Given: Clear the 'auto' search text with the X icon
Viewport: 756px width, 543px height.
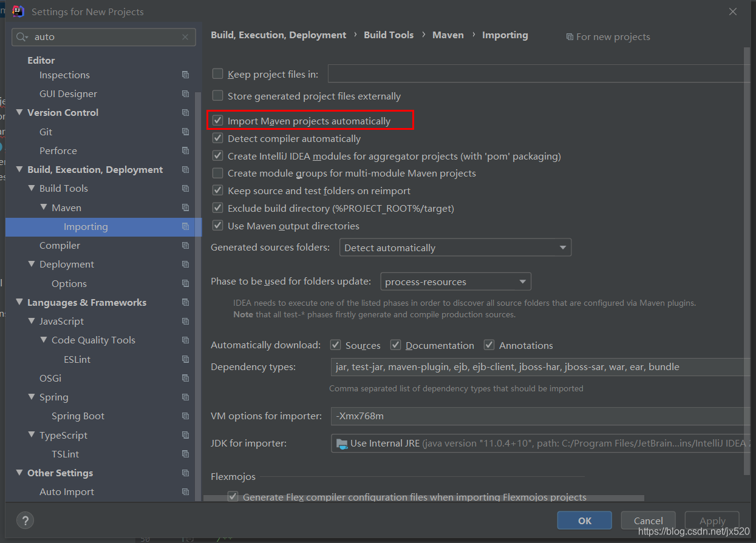Looking at the screenshot, I should [185, 37].
